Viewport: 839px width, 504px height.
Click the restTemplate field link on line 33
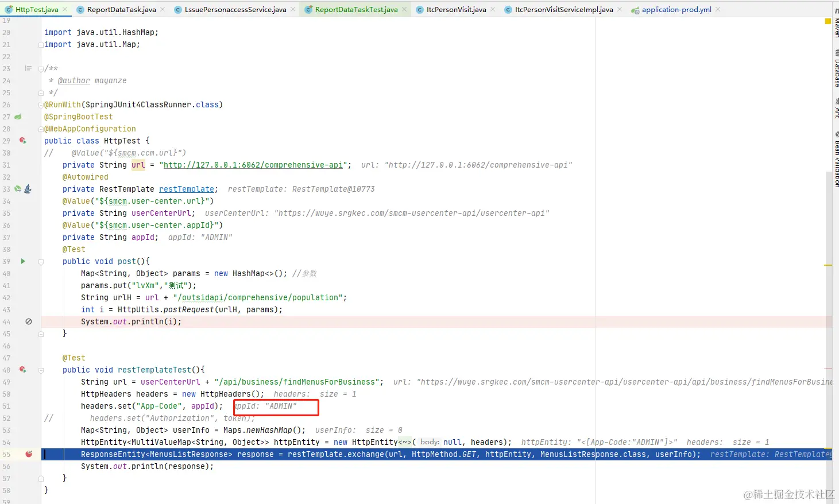pyautogui.click(x=187, y=189)
